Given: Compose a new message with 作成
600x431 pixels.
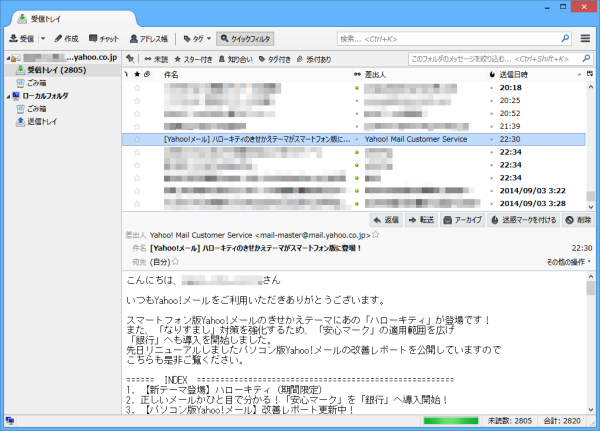Looking at the screenshot, I should click(66, 39).
